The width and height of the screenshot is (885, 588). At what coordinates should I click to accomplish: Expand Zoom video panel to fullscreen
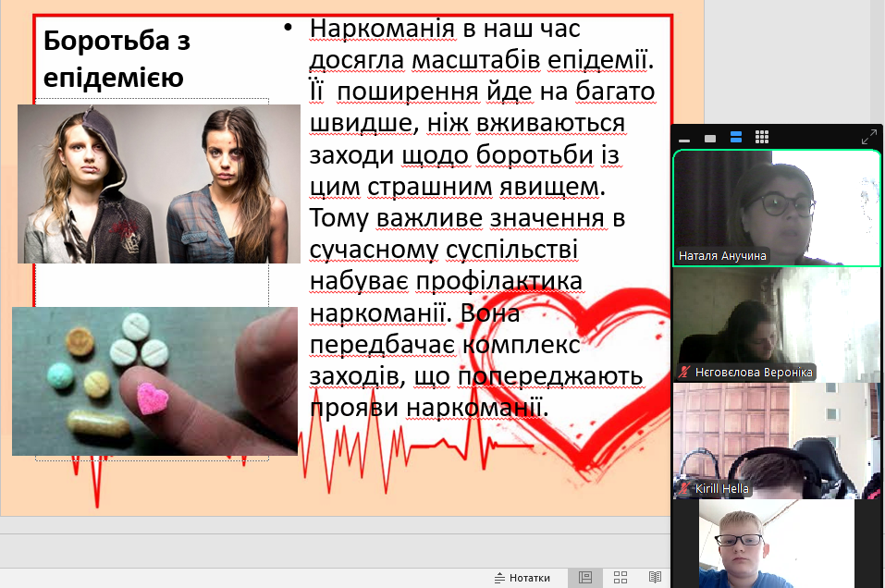point(869,137)
